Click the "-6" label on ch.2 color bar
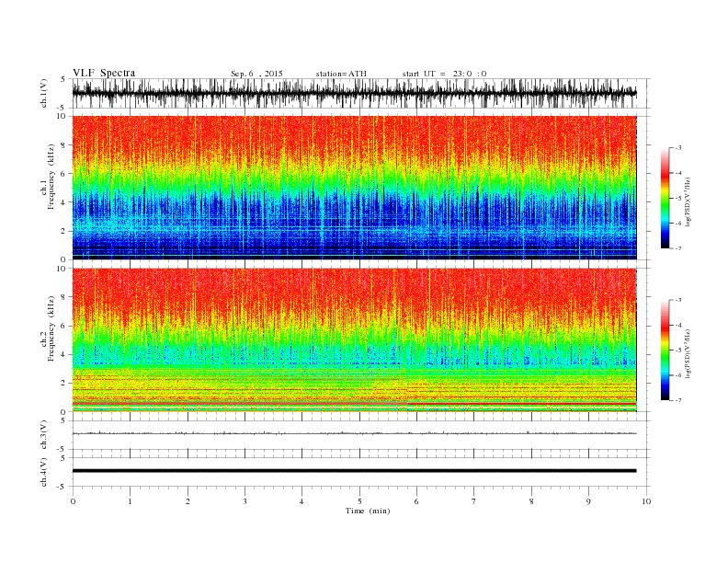728x563 pixels. pyautogui.click(x=678, y=375)
